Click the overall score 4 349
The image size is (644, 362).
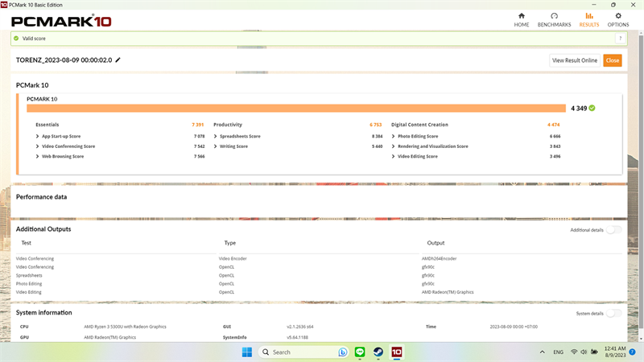[x=579, y=109]
